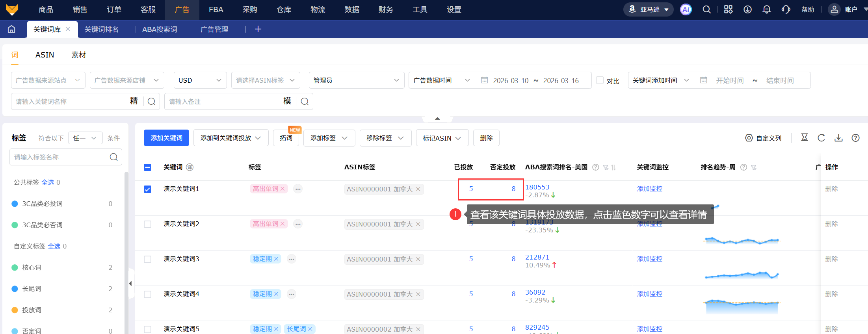Enable the 对比 compare checkbox
The image size is (868, 334).
(x=600, y=80)
